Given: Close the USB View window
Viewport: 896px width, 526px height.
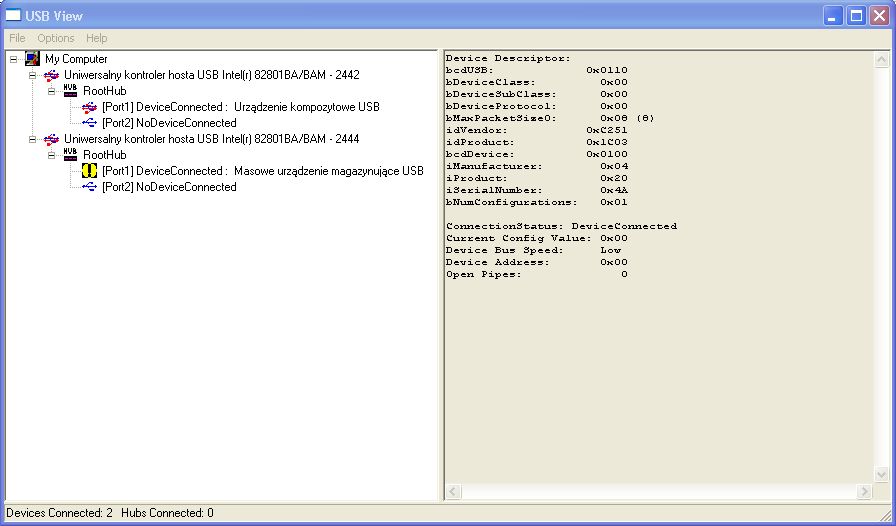Looking at the screenshot, I should click(x=879, y=15).
